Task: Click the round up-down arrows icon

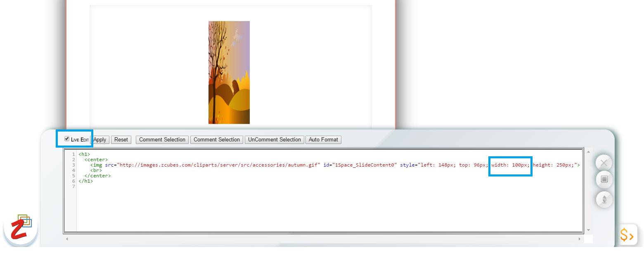Action: coord(604,200)
